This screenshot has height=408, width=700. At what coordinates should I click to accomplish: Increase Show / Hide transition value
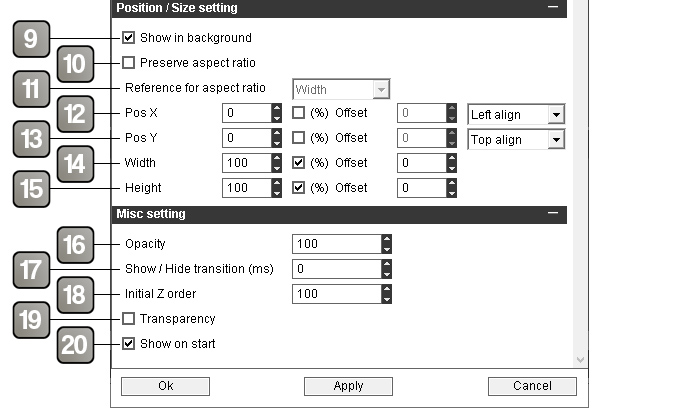387,264
